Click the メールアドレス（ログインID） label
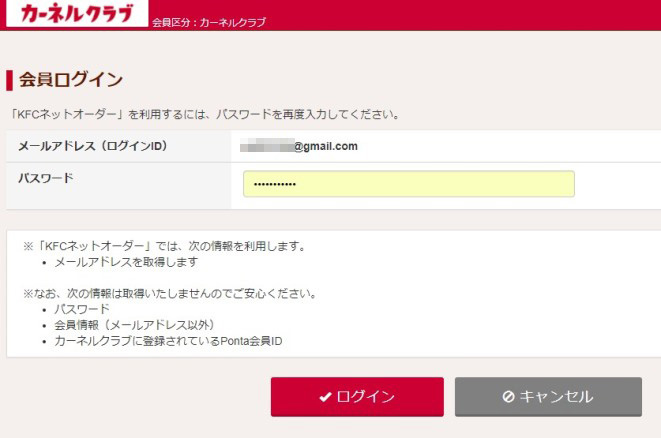Screen dimensions: 661x438 coord(93,146)
